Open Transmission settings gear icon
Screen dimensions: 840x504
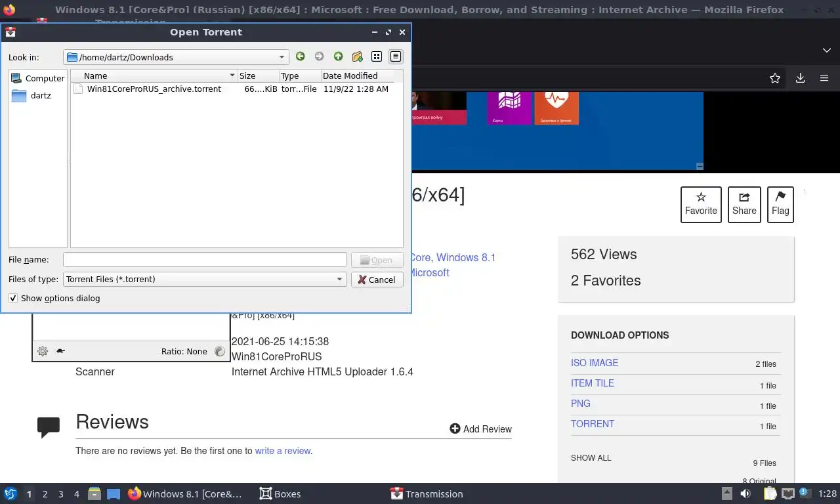coord(43,351)
